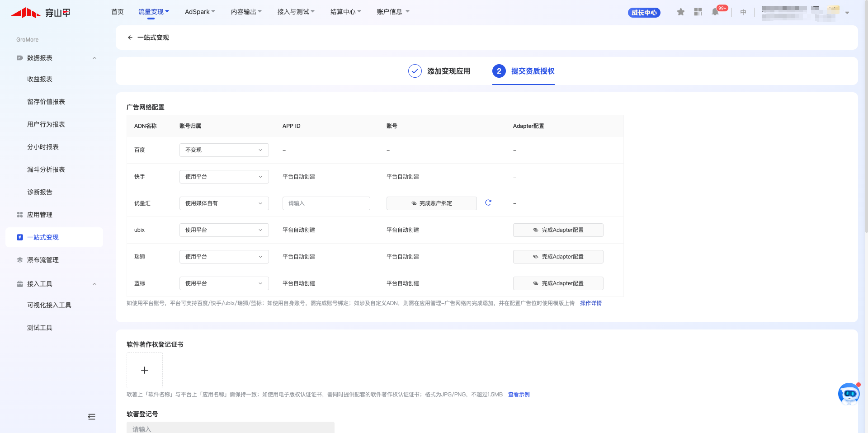Open 优量汇 账号归属 dropdown 使用媒体自有

pyautogui.click(x=224, y=203)
